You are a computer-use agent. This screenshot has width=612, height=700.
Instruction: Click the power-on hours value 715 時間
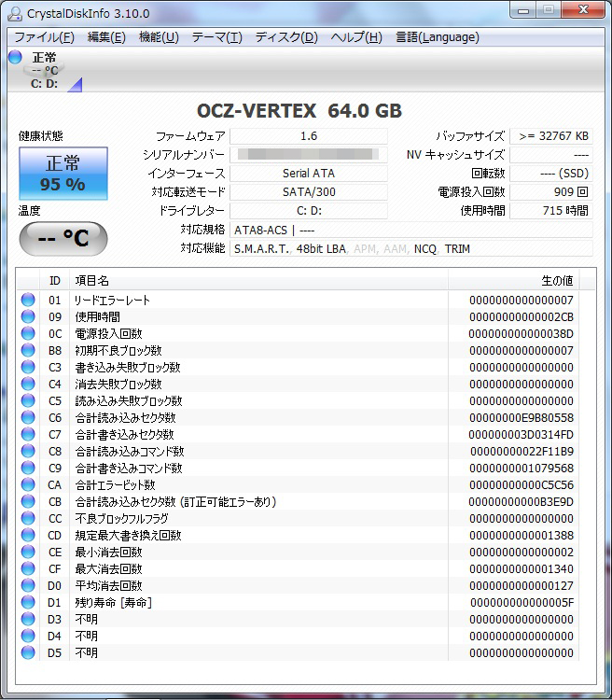551,211
